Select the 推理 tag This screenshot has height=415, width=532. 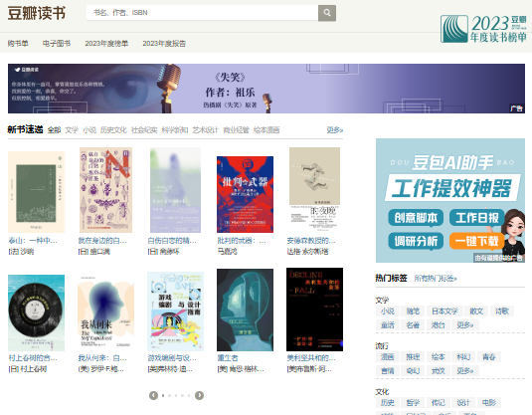click(413, 357)
